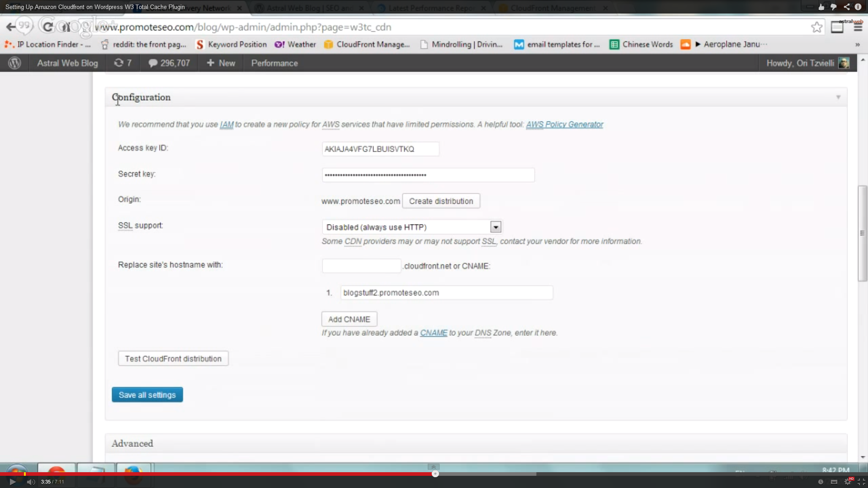This screenshot has height=488, width=868.
Task: Click the video progress scrubber handle
Action: (435, 474)
